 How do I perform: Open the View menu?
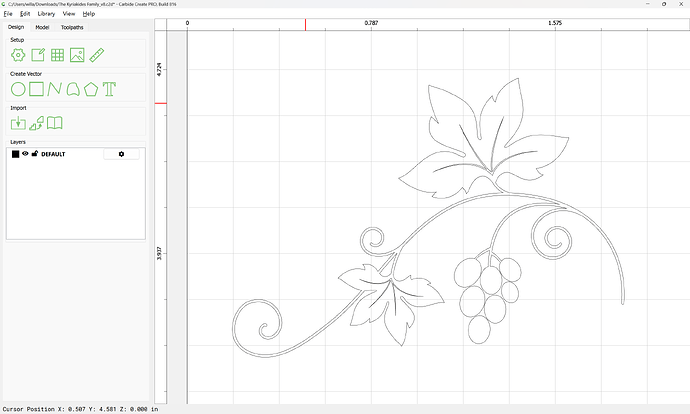pyautogui.click(x=69, y=14)
